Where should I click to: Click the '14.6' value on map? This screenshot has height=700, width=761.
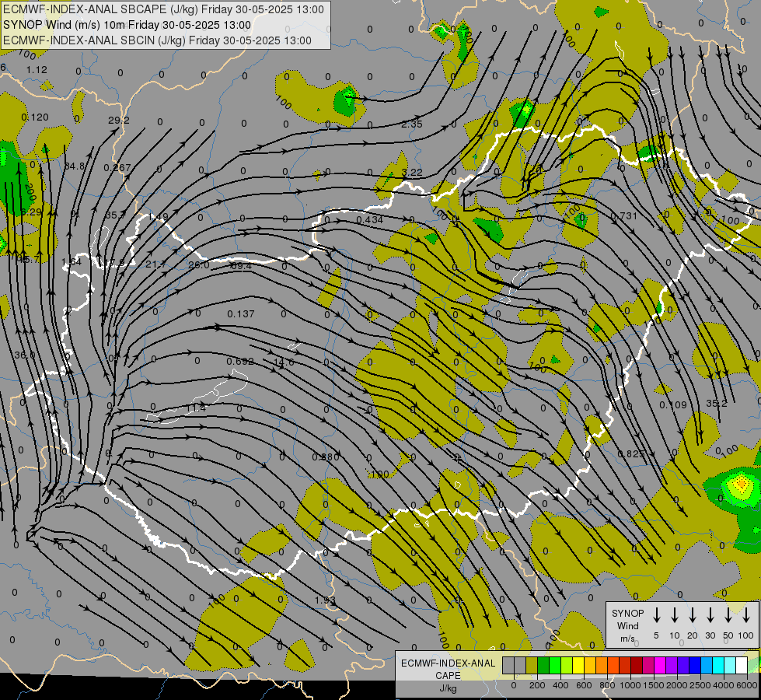(284, 362)
